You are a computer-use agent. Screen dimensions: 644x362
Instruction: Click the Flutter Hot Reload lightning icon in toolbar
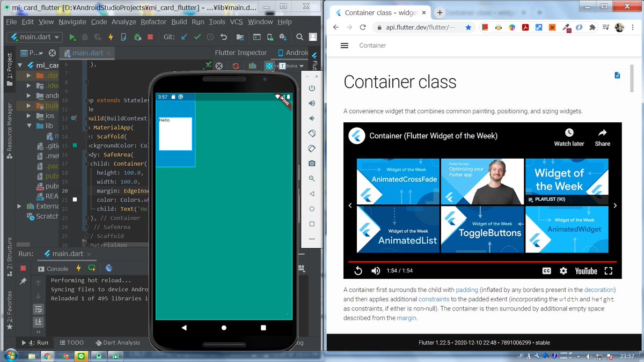tap(111, 37)
